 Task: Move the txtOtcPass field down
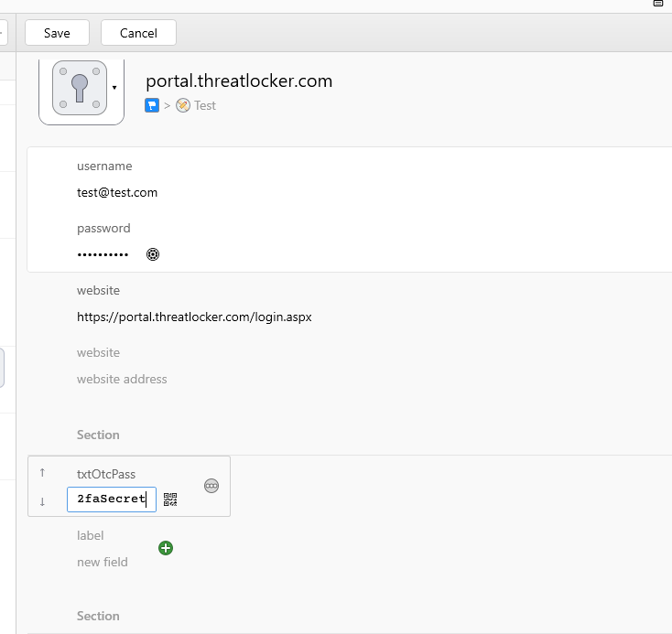click(42, 501)
